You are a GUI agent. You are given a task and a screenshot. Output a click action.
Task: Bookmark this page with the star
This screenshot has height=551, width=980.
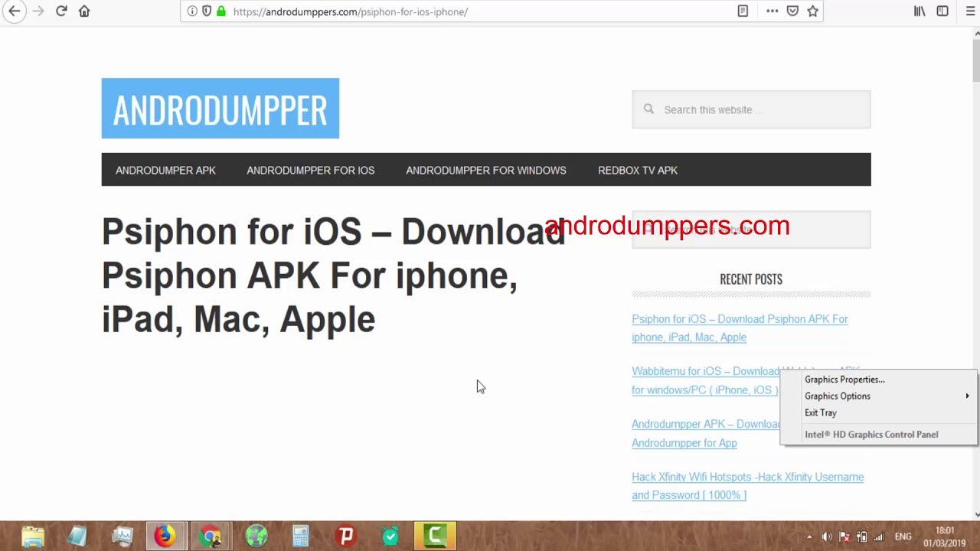(x=812, y=11)
